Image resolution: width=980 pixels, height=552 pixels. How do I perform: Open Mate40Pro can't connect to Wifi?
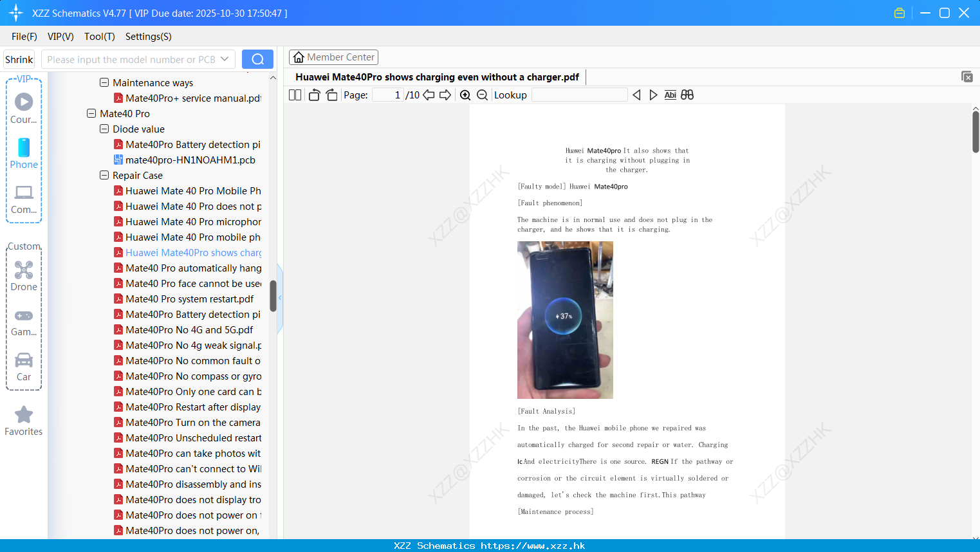[x=188, y=468]
